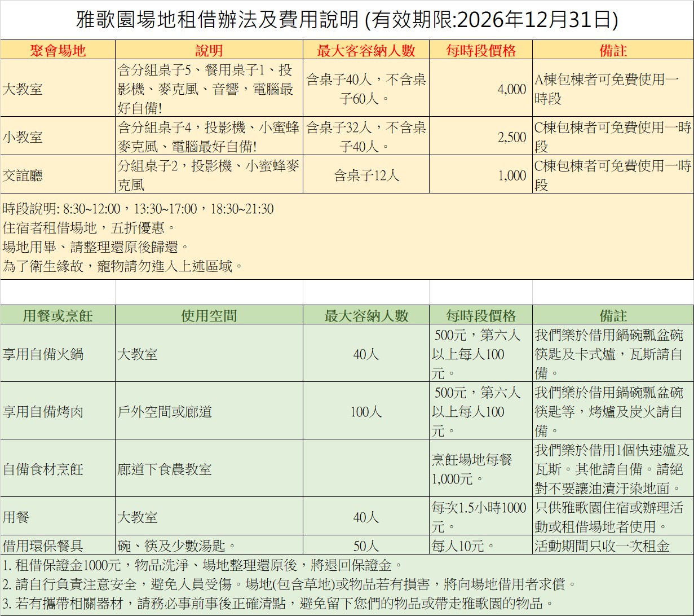Select the cell 廊道下食農教室
This screenshot has width=694, height=616.
tap(209, 469)
